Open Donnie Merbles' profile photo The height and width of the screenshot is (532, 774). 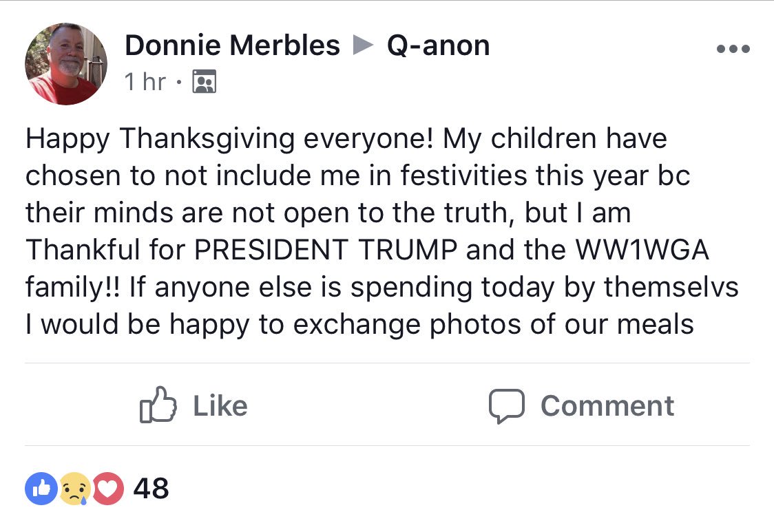(x=66, y=64)
